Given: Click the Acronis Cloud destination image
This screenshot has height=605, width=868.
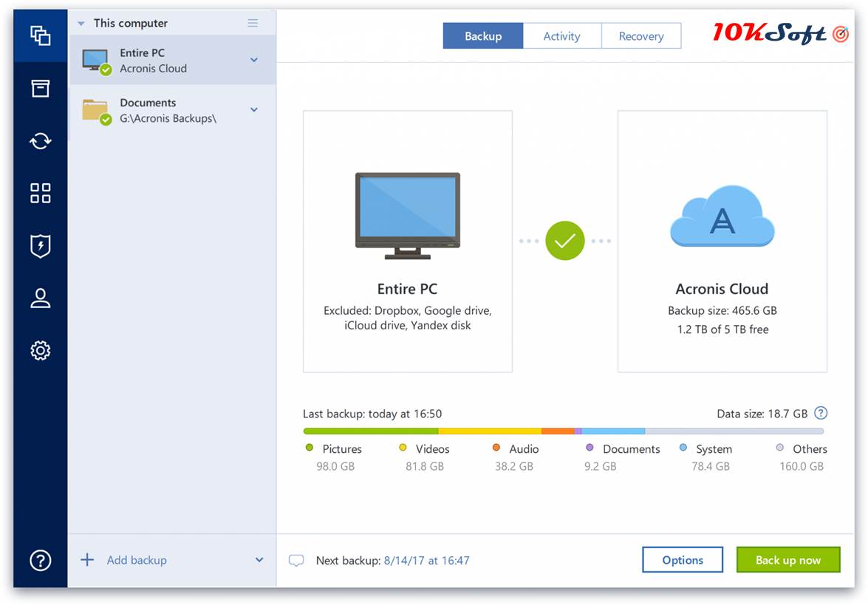Looking at the screenshot, I should [722, 216].
